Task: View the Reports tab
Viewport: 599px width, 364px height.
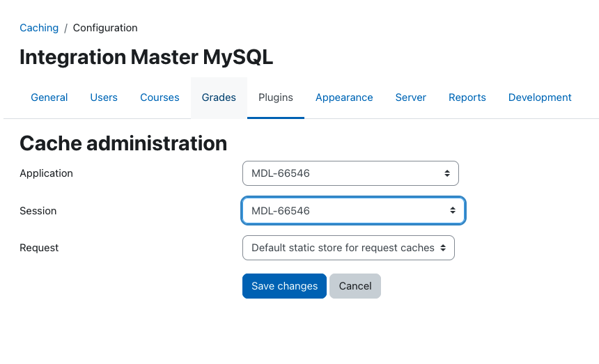Action: tap(467, 97)
